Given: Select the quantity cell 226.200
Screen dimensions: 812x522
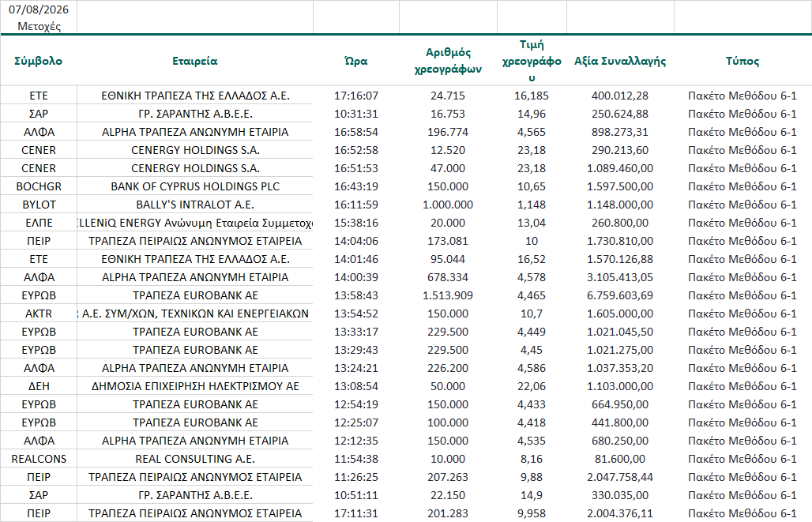Looking at the screenshot, I should point(448,368).
